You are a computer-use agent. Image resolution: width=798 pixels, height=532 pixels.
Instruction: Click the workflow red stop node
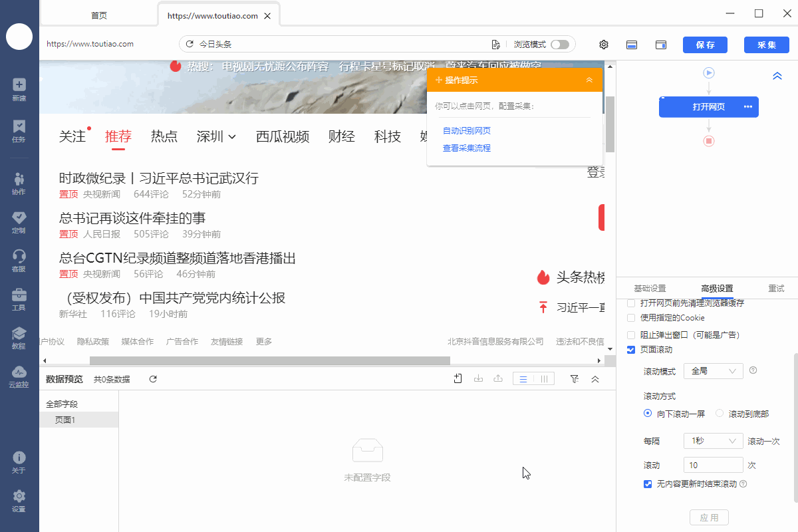coord(709,141)
